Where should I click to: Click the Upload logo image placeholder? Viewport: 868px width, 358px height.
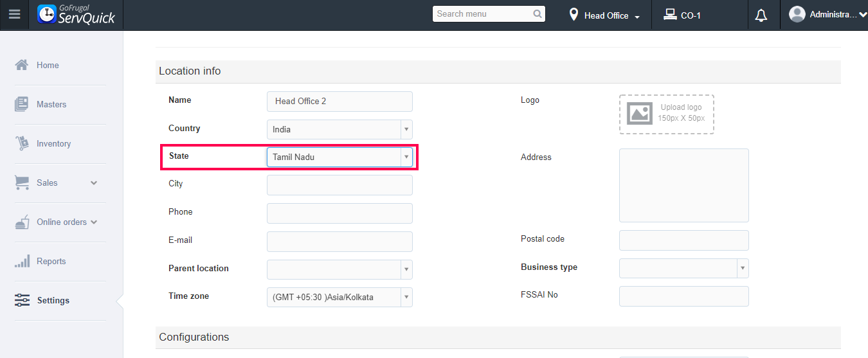pos(666,114)
